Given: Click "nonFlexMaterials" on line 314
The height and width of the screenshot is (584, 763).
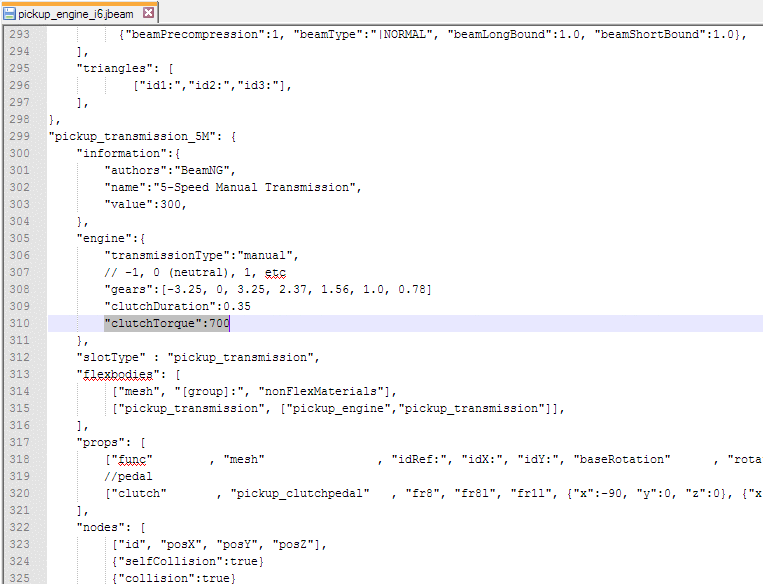Looking at the screenshot, I should click(321, 391).
